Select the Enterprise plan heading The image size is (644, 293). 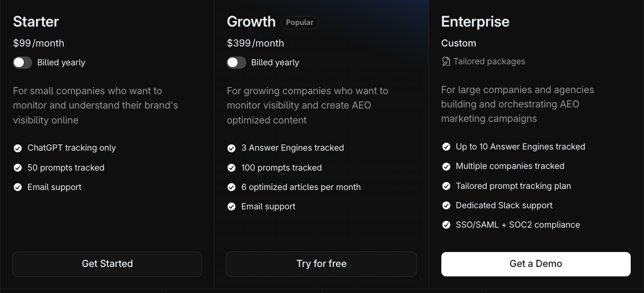coord(475,22)
